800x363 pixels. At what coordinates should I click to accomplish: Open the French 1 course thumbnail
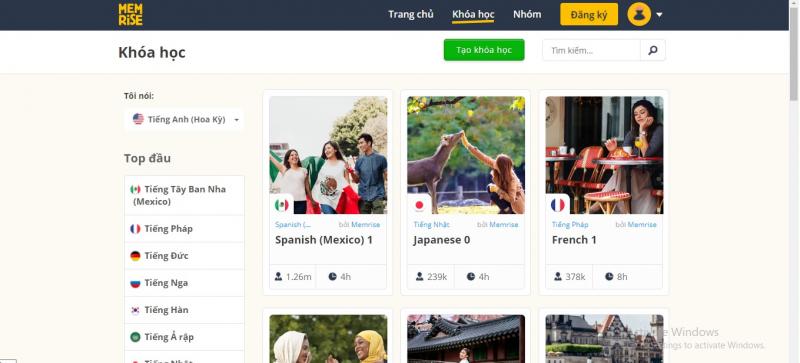click(604, 155)
